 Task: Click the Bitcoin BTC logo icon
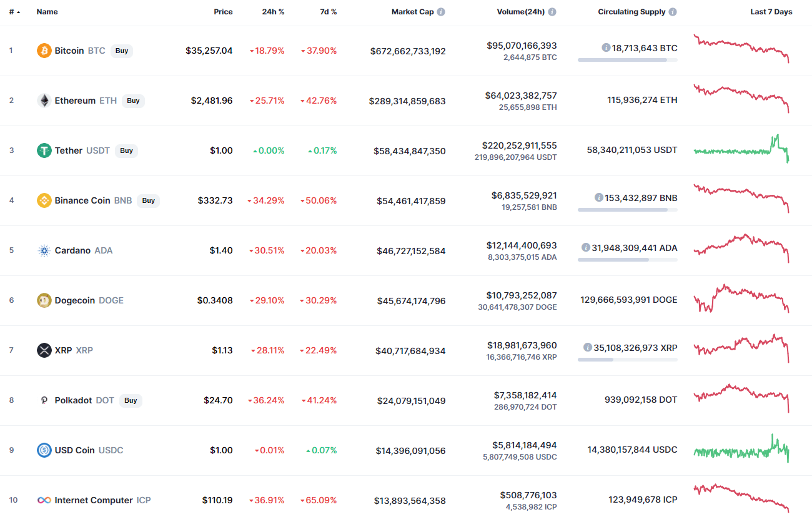tap(43, 51)
